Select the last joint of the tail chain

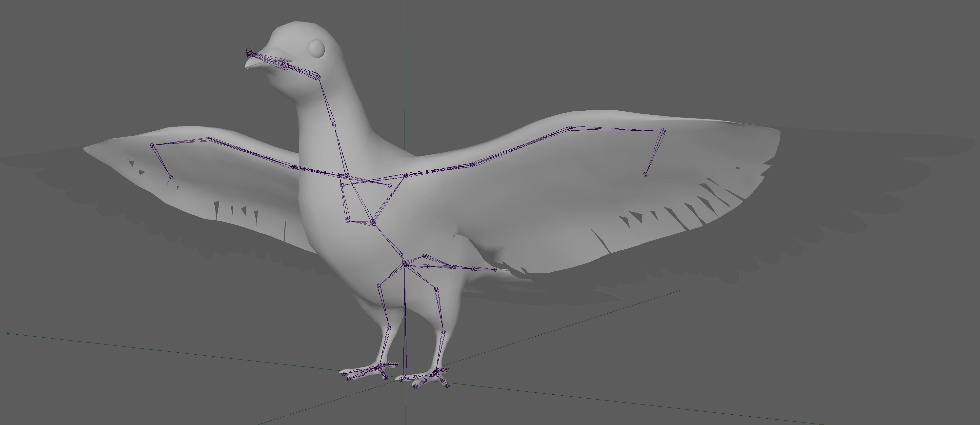[x=495, y=269]
